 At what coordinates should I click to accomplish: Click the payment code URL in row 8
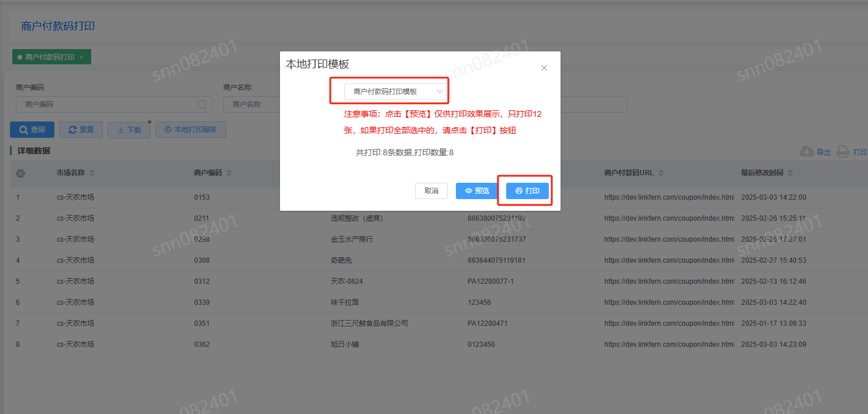[x=669, y=345]
